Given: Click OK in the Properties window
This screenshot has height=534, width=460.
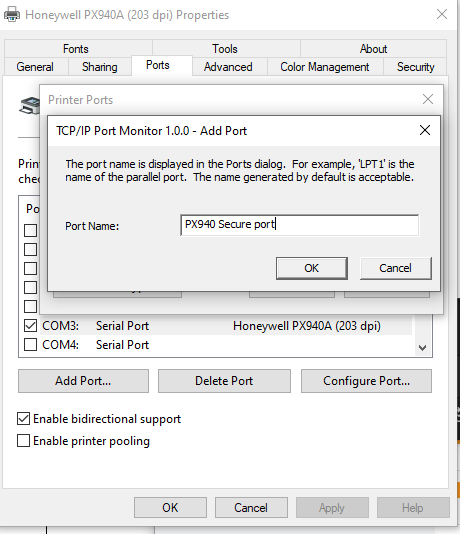Looking at the screenshot, I should (170, 507).
